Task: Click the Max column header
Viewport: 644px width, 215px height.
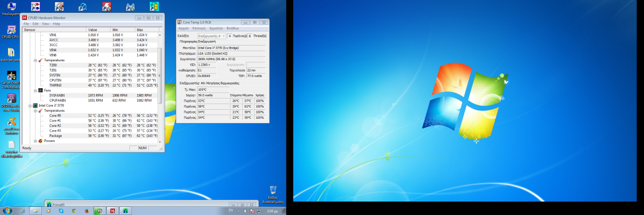Action: coord(147,30)
